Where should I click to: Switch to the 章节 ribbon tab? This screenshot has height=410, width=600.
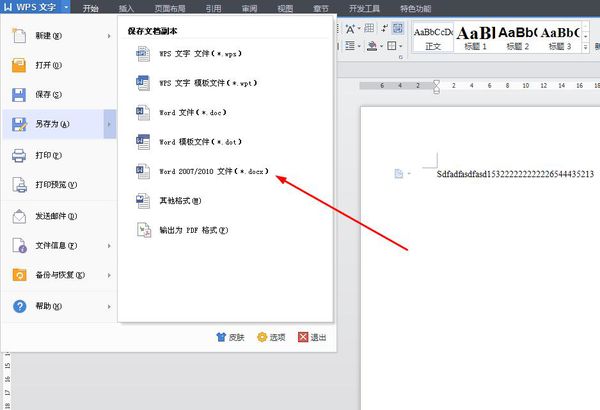click(321, 8)
